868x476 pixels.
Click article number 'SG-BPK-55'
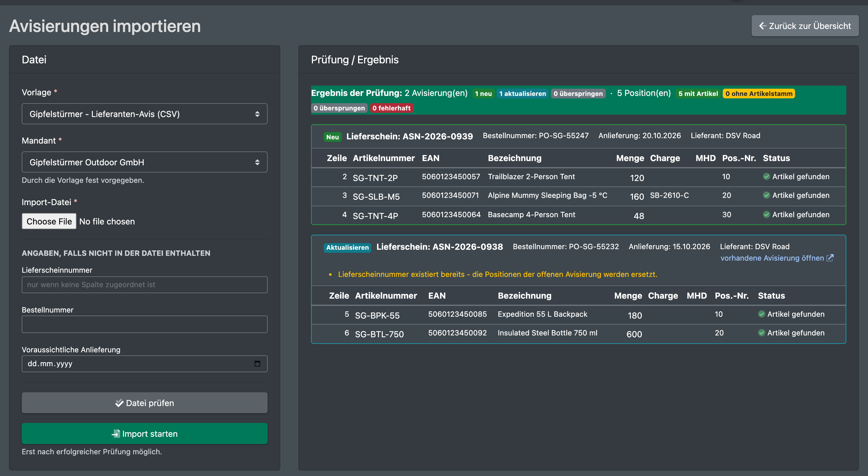pos(377,316)
